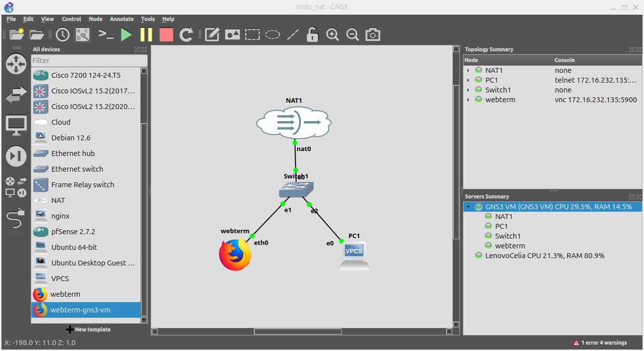
Task: Expand the NAT1 node in Topology Summary
Action: 468,70
